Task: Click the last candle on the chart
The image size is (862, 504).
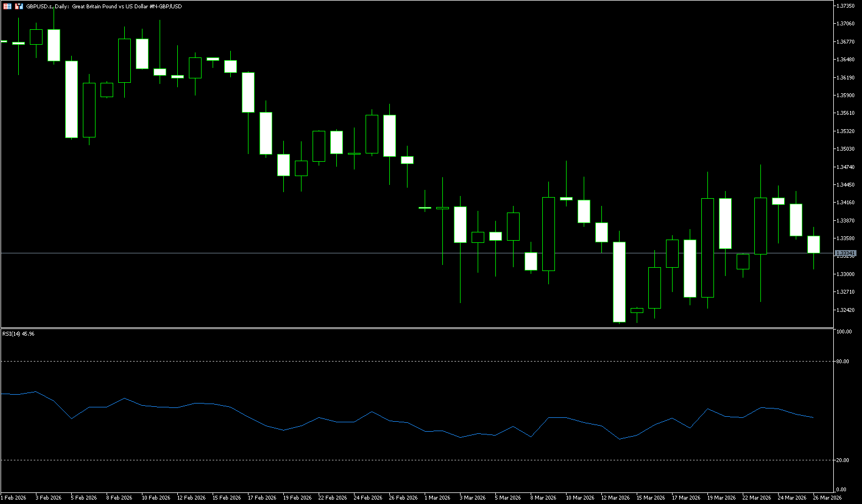Action: (813, 244)
